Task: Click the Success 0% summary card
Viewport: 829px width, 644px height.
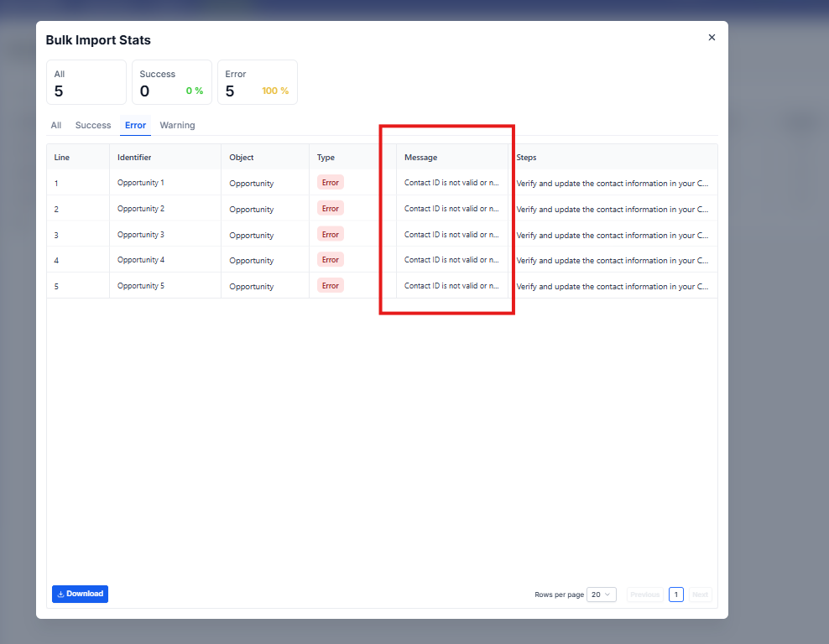Action: point(172,82)
